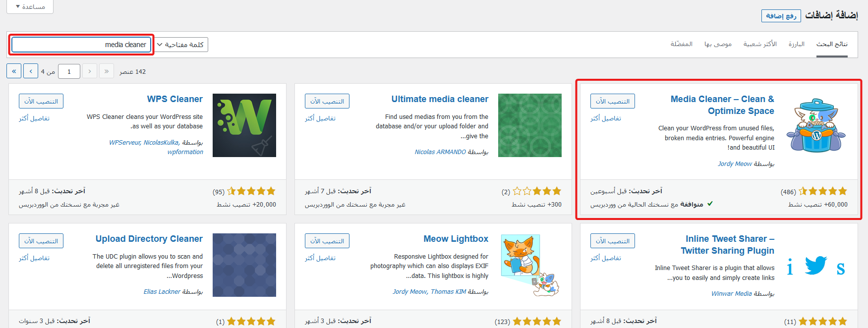Click the Inline Tweet Sharer Twitter icon
868x328 pixels.
coord(815,266)
